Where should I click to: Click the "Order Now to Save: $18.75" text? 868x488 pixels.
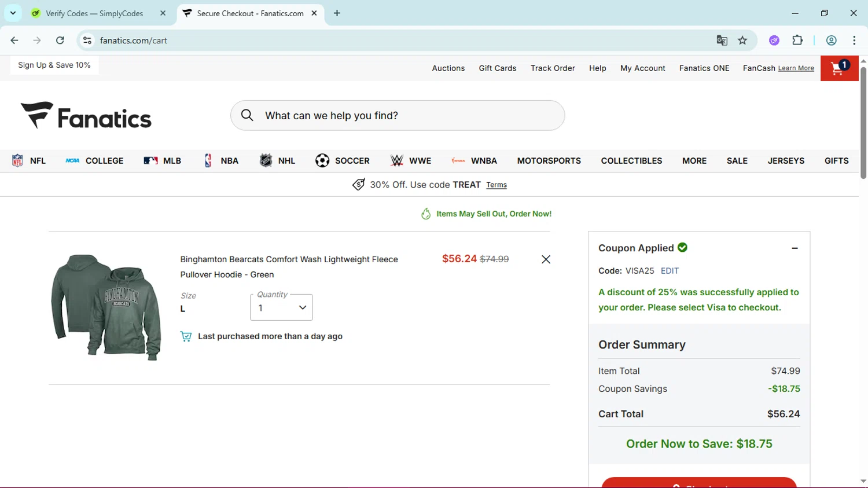coord(699,444)
